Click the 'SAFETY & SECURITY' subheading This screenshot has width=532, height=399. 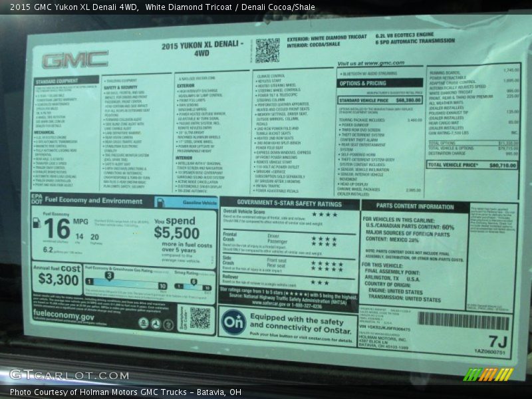point(120,88)
